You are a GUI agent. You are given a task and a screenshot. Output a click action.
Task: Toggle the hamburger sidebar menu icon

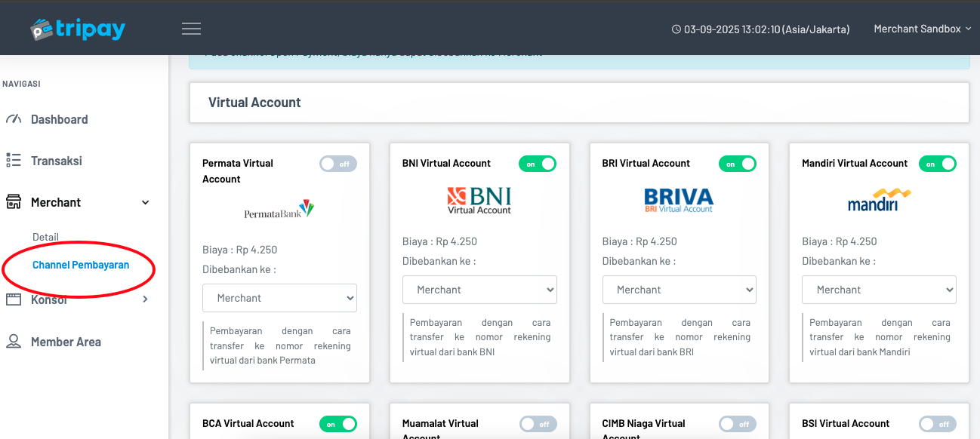(191, 29)
